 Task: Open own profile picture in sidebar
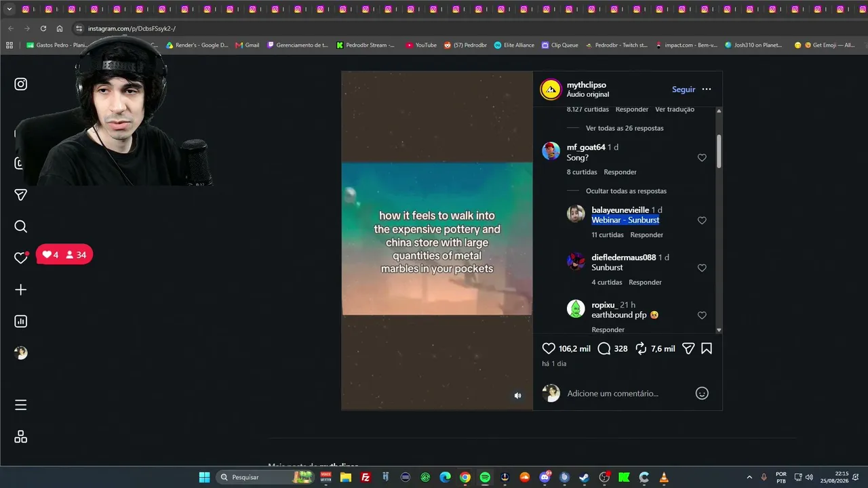(21, 352)
